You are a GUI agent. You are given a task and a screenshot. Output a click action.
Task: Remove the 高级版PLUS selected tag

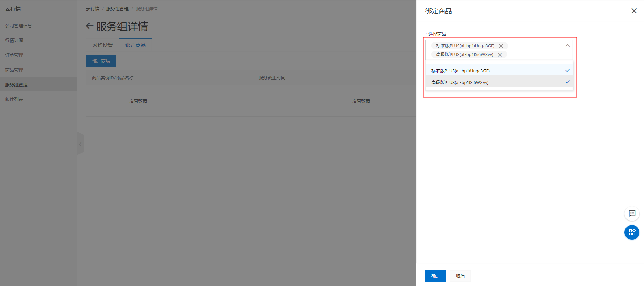coord(500,55)
